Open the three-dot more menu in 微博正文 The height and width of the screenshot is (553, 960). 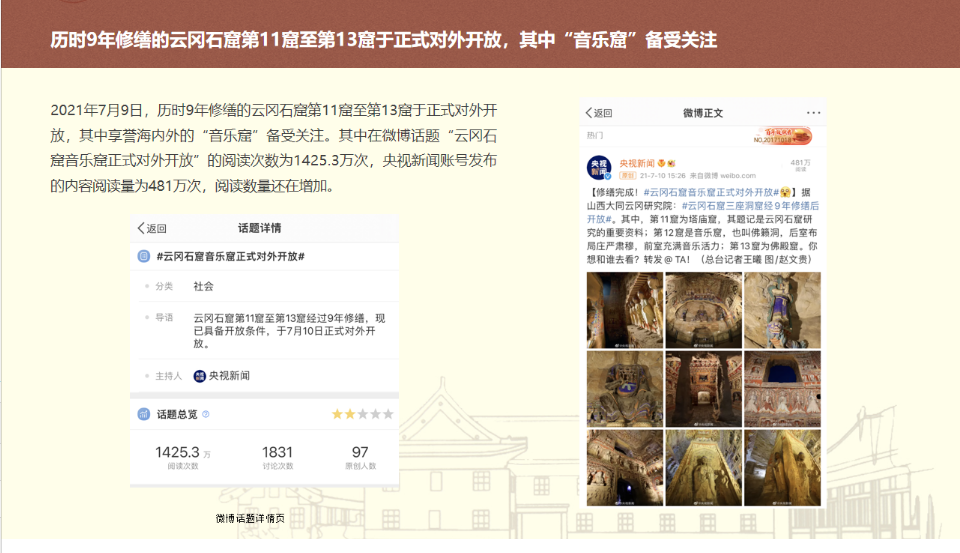point(813,113)
